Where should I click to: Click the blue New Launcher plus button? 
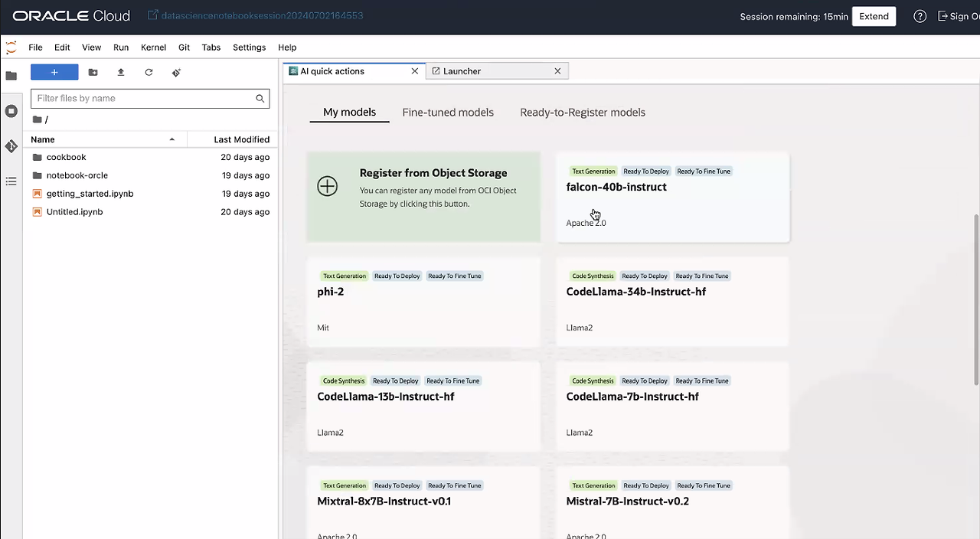click(x=54, y=72)
